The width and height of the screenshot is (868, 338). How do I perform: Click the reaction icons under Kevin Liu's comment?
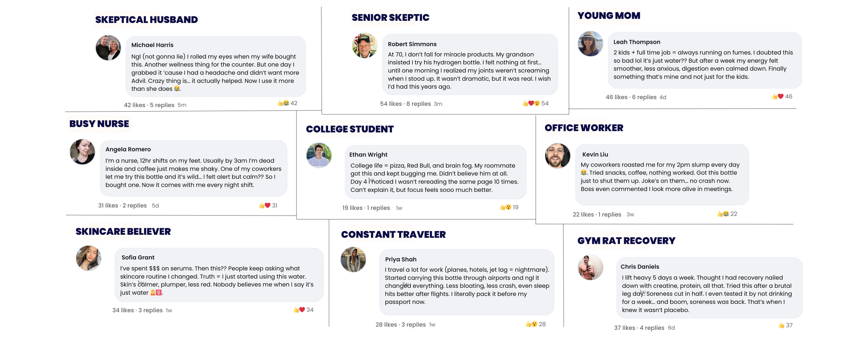(x=723, y=214)
